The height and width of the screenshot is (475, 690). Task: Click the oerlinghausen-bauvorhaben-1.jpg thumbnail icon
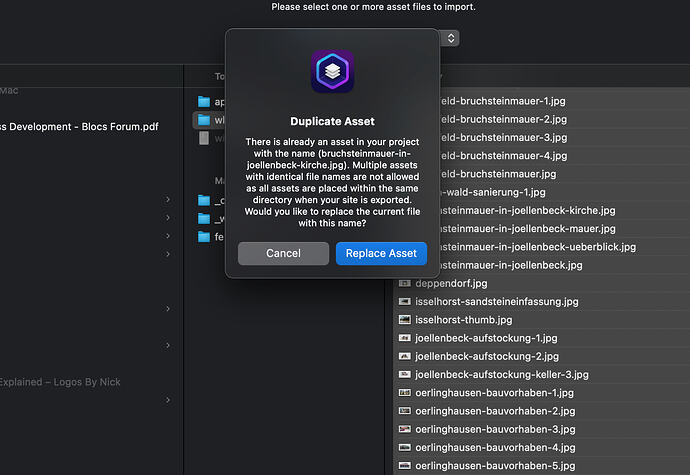click(405, 393)
